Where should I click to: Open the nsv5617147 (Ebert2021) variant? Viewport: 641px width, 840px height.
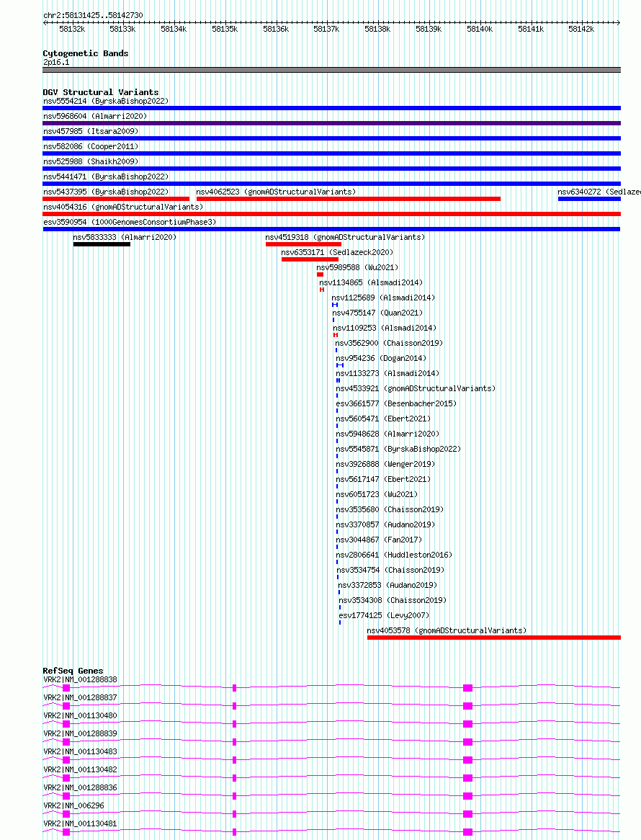383,479
